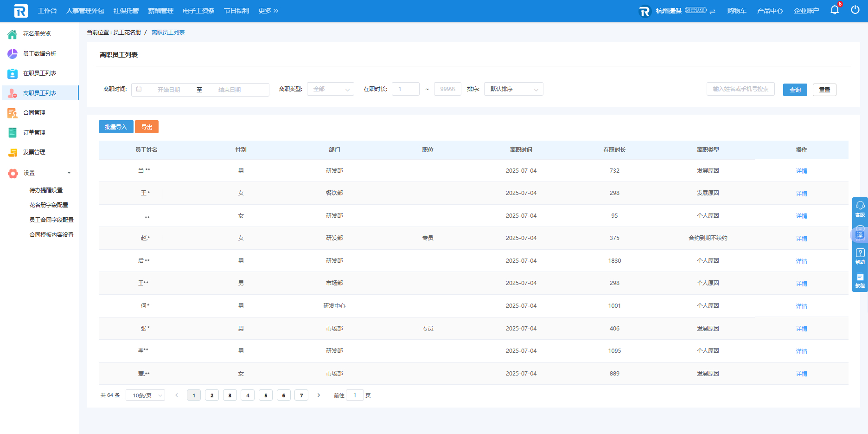Expand the 离职类型 dropdown
868x434 pixels.
point(330,89)
